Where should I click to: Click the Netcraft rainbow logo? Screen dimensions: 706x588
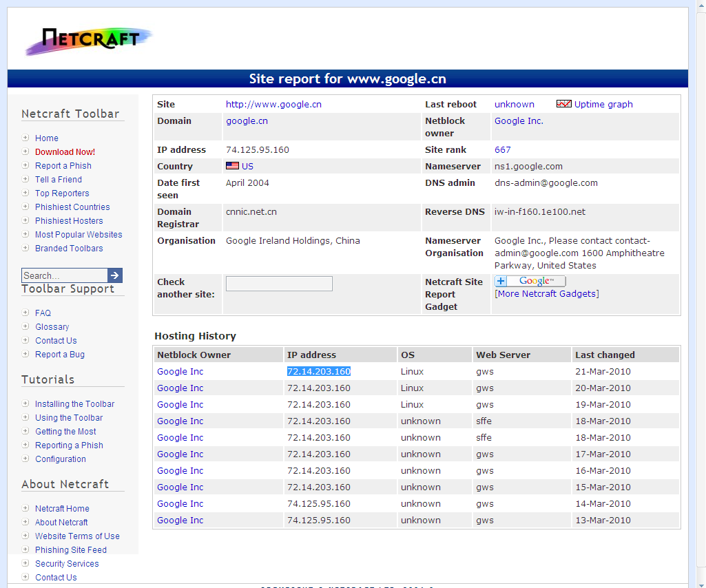(89, 41)
